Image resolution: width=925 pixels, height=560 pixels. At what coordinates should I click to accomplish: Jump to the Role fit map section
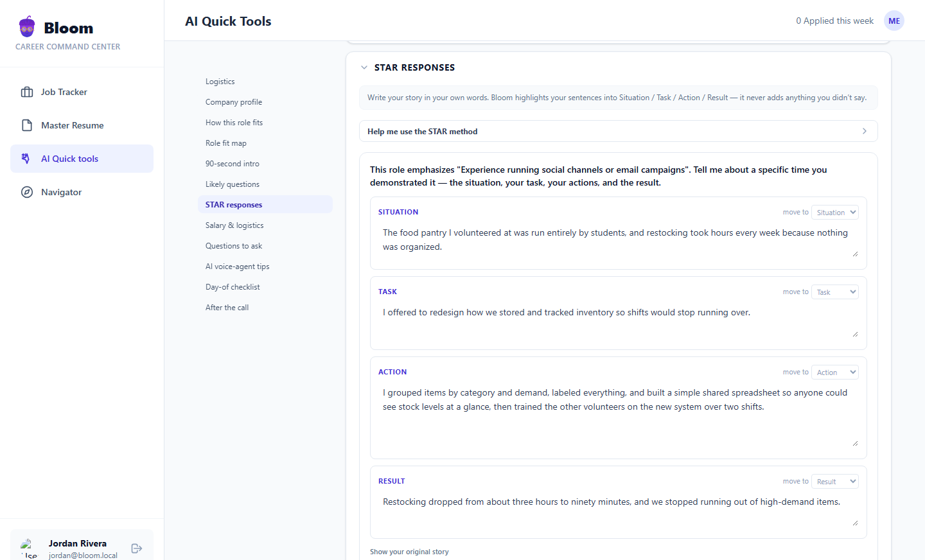[x=265, y=143]
